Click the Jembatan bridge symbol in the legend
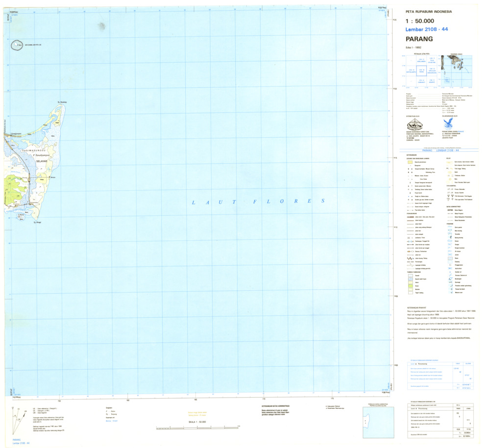This screenshot has width=490, height=448. (x=408, y=237)
